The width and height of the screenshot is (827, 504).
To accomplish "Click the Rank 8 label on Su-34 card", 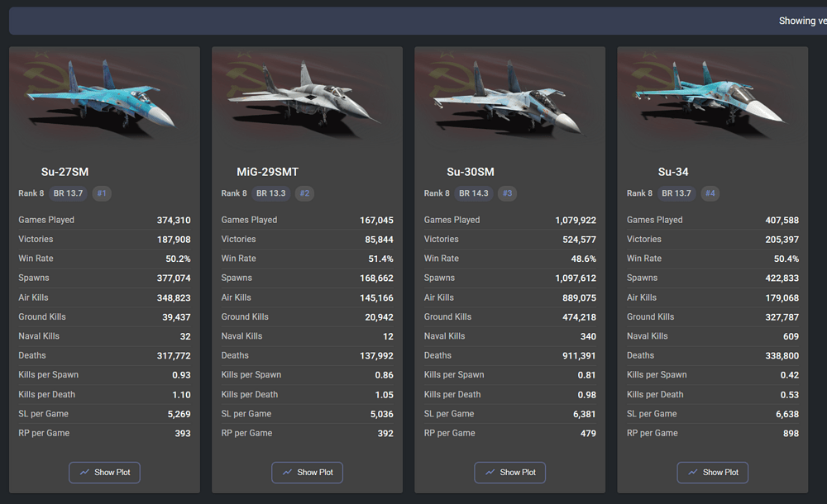I will 639,193.
